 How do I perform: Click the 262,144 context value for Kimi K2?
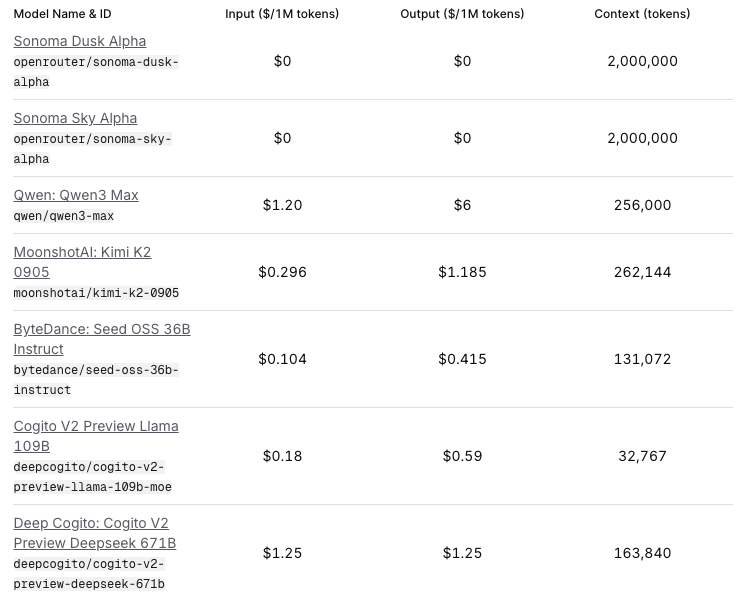pyautogui.click(x=642, y=272)
